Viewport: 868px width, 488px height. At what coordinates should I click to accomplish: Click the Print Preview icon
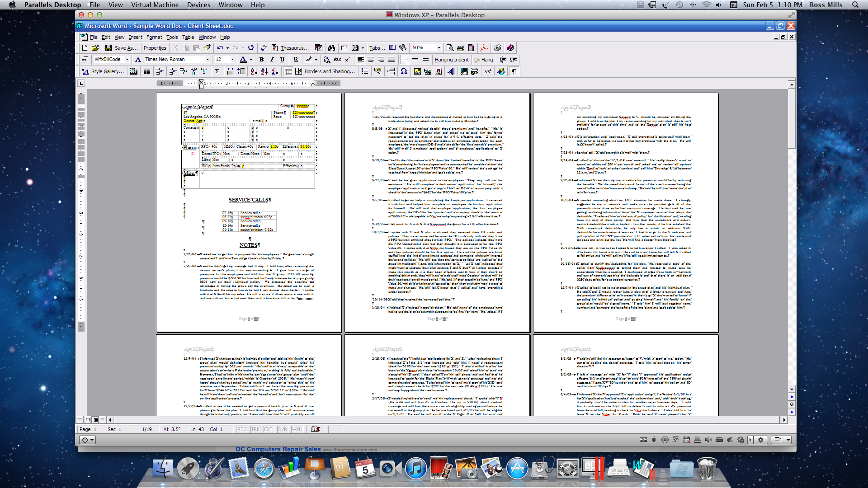pyautogui.click(x=450, y=47)
